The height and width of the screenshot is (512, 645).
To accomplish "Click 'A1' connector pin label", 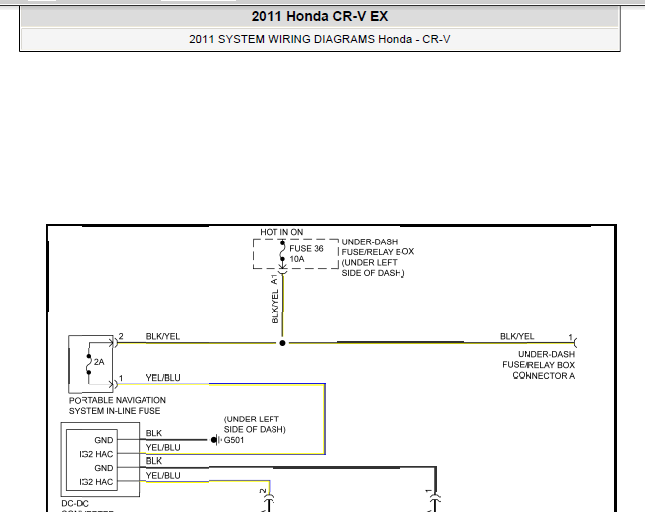I will [274, 280].
